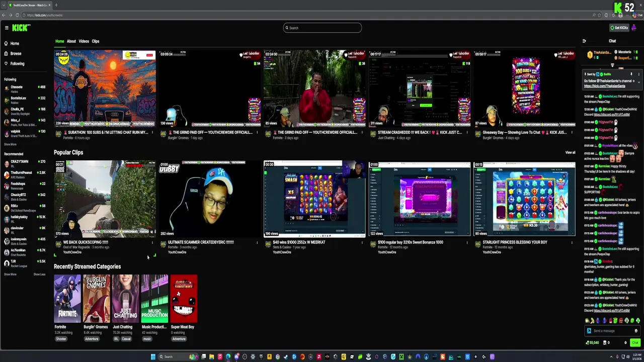Collapse Recommended list with Show Less
This screenshot has width=644, height=362.
pyautogui.click(x=39, y=274)
